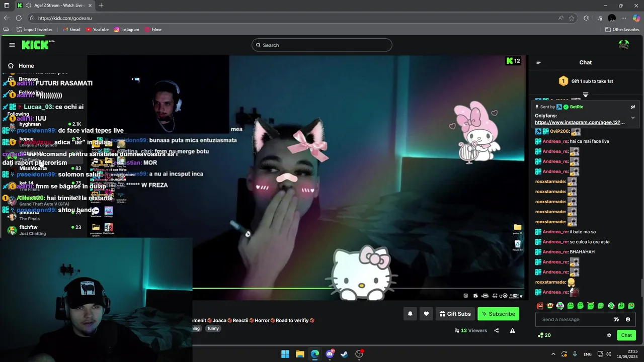Open File Explorer from taskbar
Image resolution: width=644 pixels, height=362 pixels.
300,354
